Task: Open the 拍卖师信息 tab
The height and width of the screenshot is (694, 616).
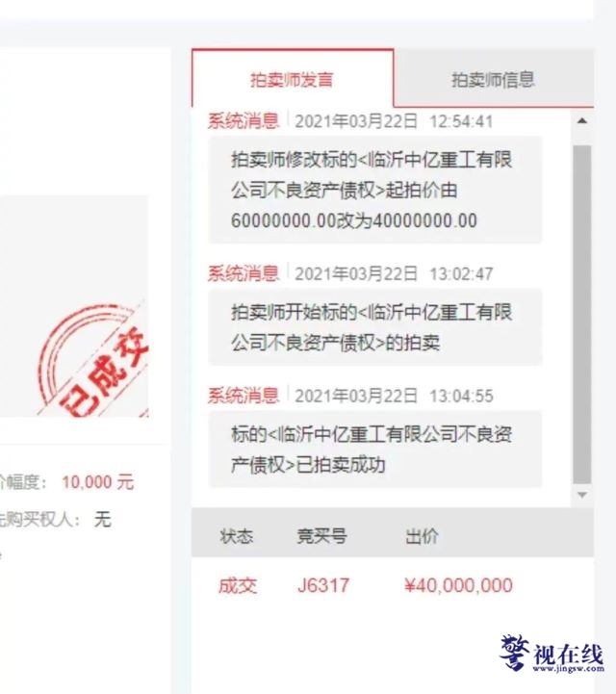Action: pyautogui.click(x=493, y=80)
